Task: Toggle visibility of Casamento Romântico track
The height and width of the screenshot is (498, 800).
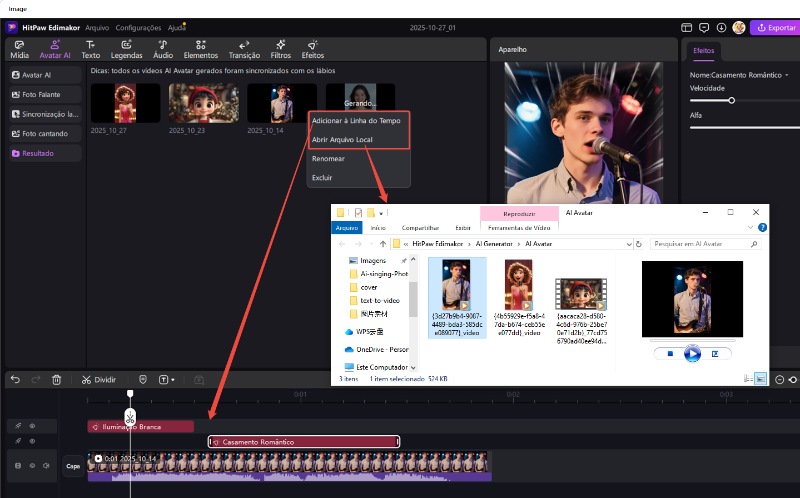Action: 32,441
